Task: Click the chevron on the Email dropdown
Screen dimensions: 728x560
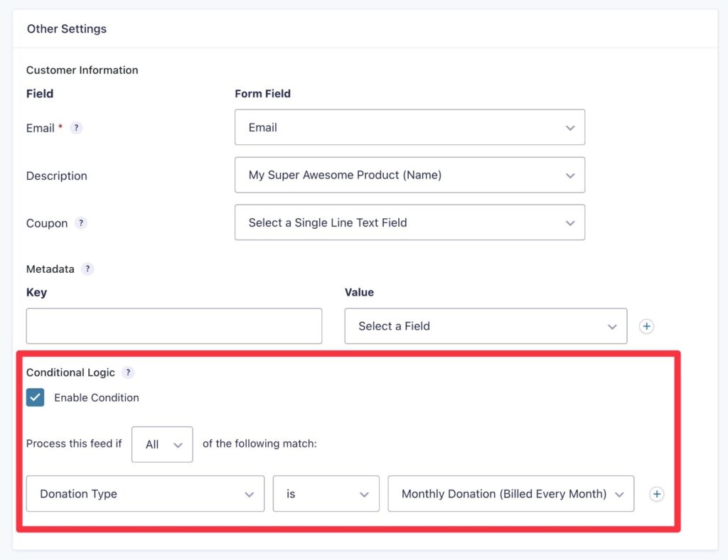Action: [x=570, y=128]
